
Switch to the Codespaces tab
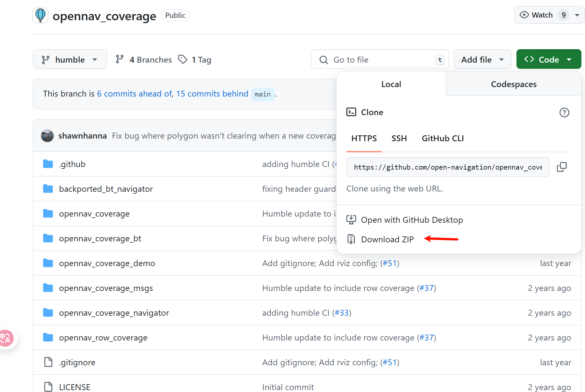pos(514,84)
